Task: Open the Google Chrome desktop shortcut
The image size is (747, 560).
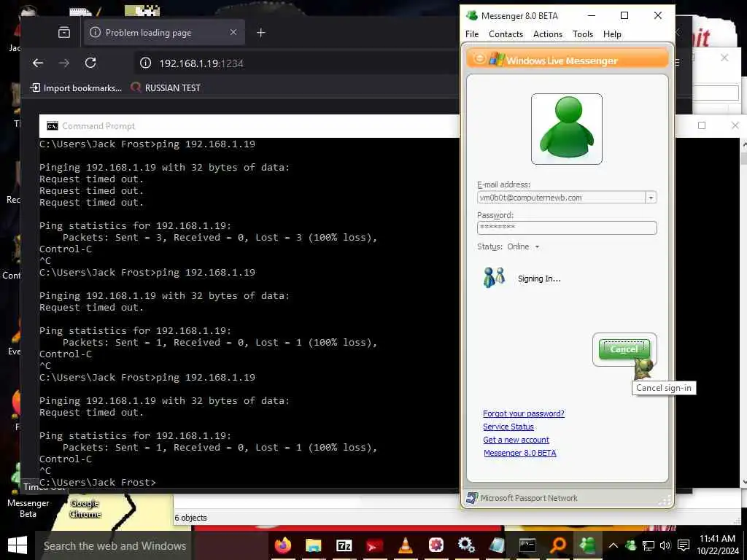Action: [x=85, y=507]
